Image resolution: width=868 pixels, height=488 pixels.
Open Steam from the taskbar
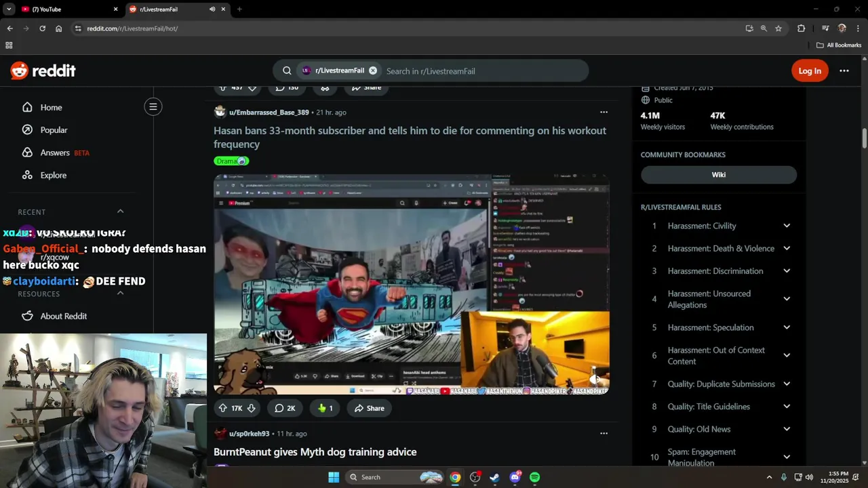pos(495,477)
